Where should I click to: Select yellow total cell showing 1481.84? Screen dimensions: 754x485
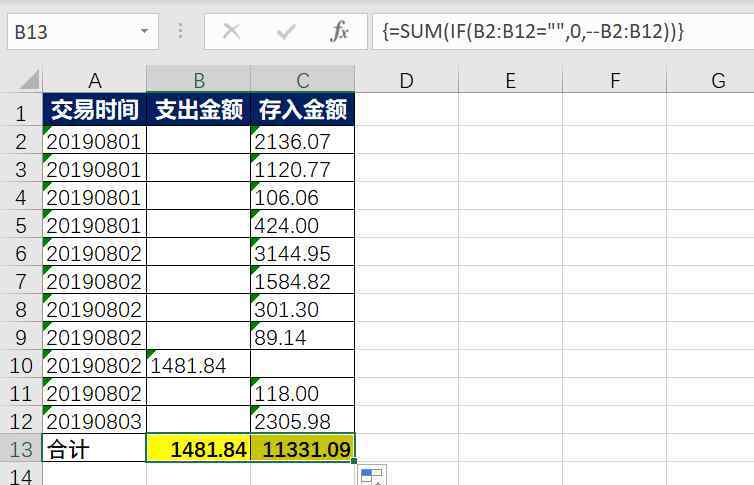[x=199, y=449]
